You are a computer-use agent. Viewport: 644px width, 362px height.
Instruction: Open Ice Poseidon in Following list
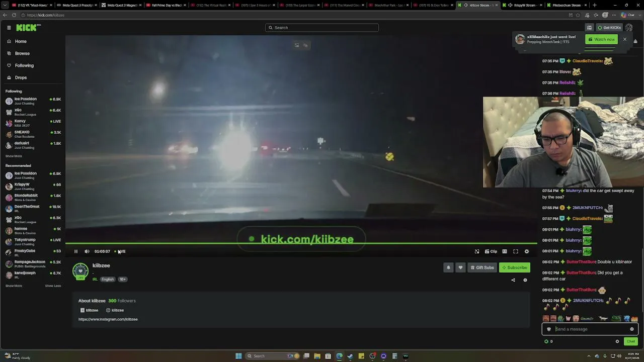[x=33, y=101]
